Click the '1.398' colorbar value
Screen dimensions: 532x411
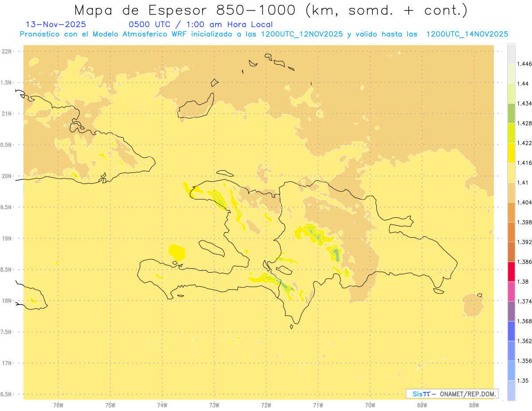(x=524, y=222)
